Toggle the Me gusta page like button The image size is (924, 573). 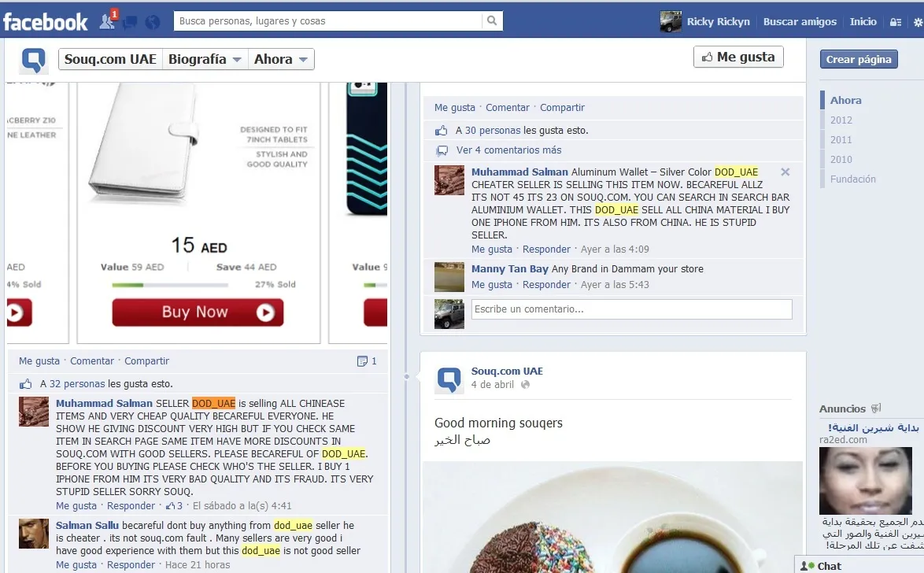point(738,57)
